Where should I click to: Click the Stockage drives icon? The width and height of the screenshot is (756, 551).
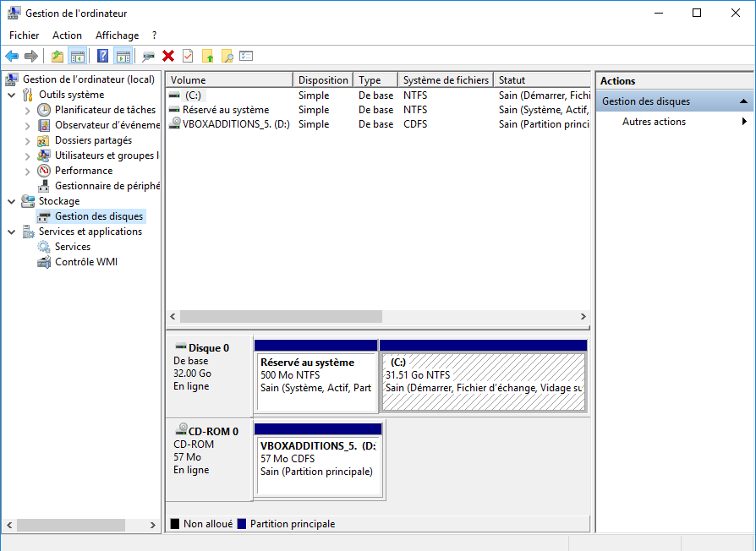[28, 201]
